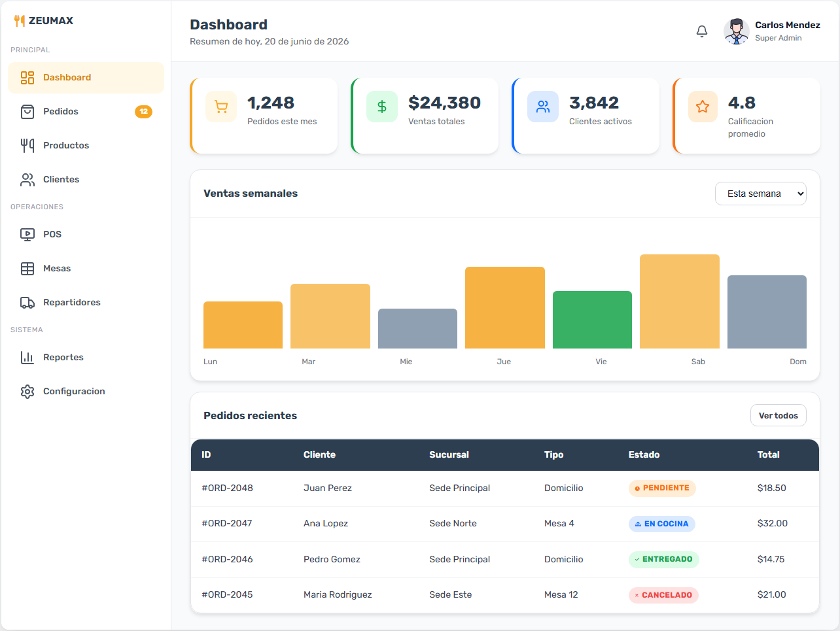Click Sede Este branch cell
This screenshot has height=631, width=840.
[x=450, y=595]
